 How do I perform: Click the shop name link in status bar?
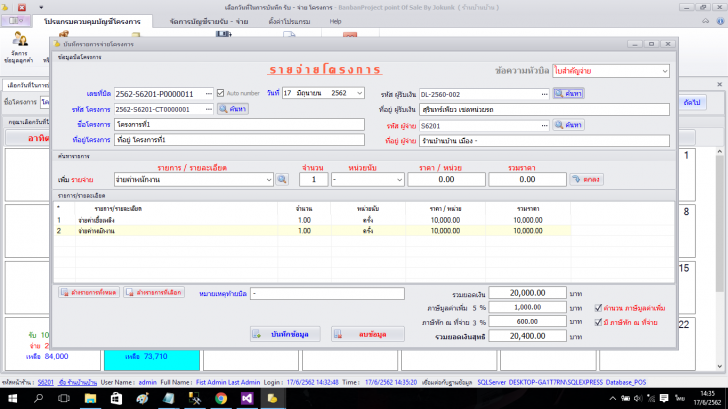[78, 383]
